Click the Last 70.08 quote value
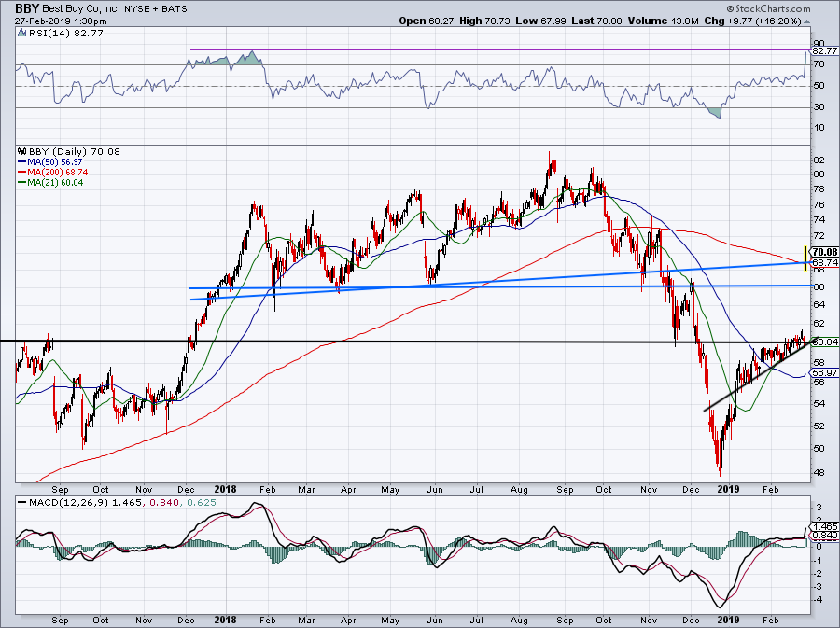This screenshot has width=840, height=628. click(x=596, y=21)
